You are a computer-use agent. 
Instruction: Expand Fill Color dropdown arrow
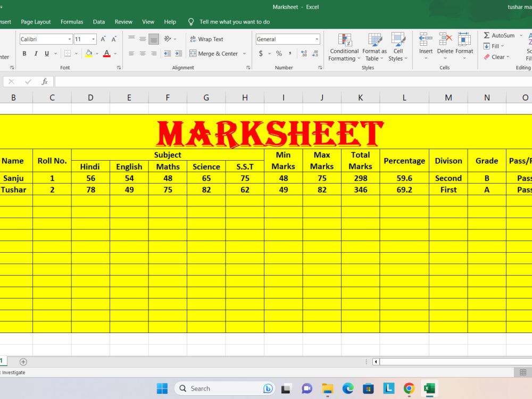point(97,54)
